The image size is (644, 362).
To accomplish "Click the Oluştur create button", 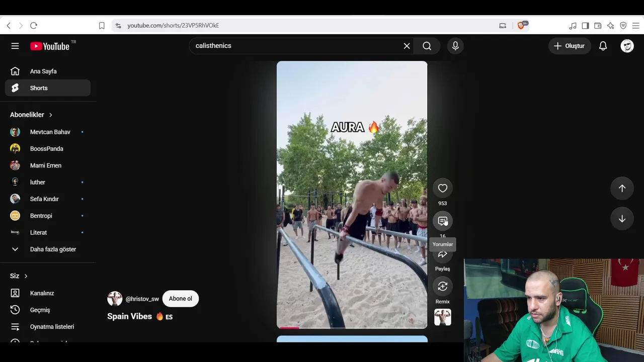I will [570, 46].
